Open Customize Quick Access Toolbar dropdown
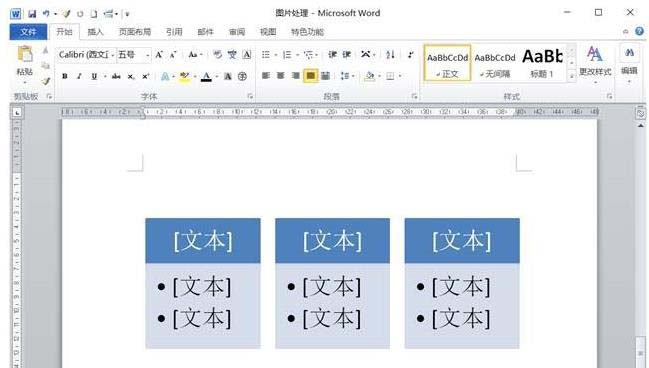This screenshot has height=368, width=649. (127, 14)
